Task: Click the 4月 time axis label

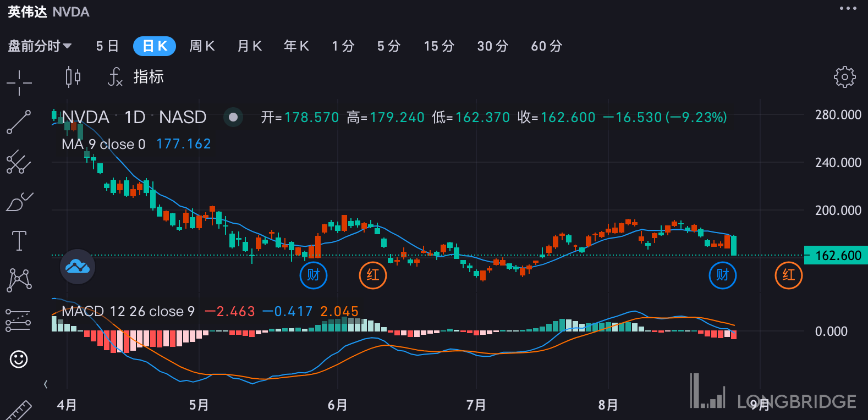Action: pos(67,405)
